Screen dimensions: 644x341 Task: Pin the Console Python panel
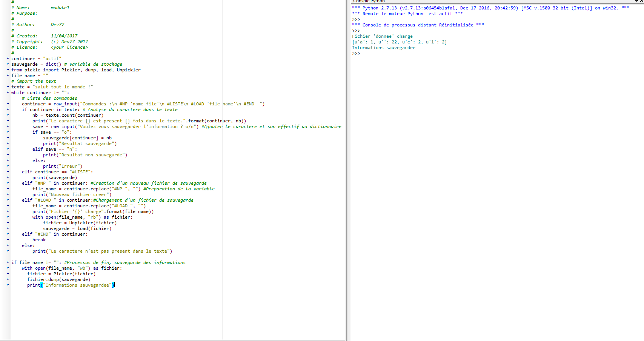click(636, 1)
